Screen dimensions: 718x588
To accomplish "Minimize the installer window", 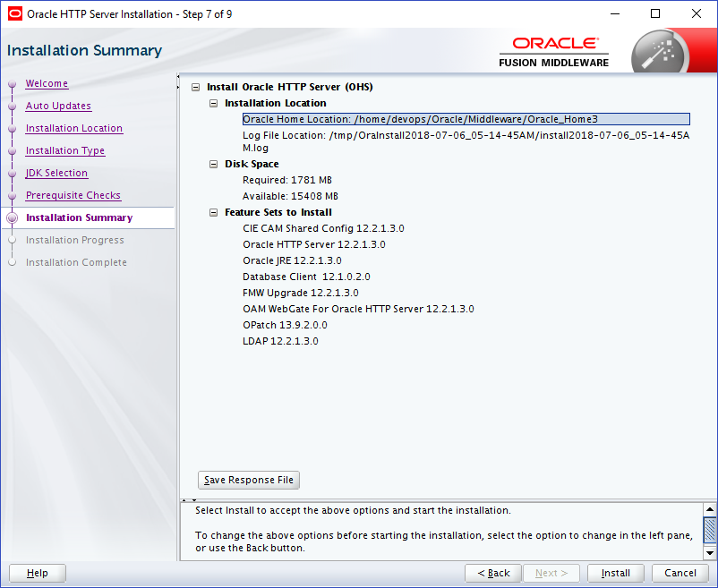I will (x=615, y=13).
